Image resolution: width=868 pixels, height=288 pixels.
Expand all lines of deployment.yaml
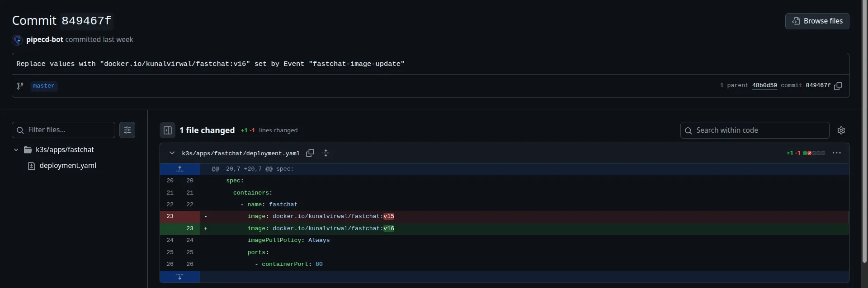point(326,153)
